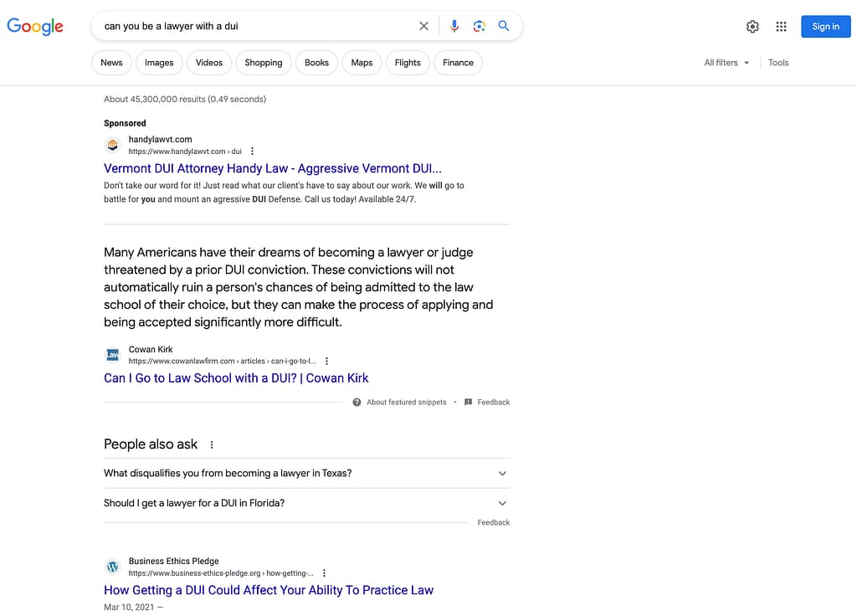Click the About featured snippets help icon
857x616 pixels.
click(357, 403)
